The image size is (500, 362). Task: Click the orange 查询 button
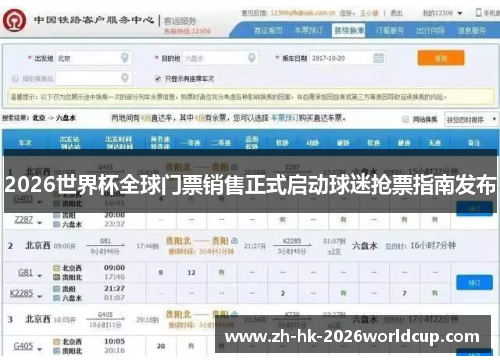[x=441, y=58]
